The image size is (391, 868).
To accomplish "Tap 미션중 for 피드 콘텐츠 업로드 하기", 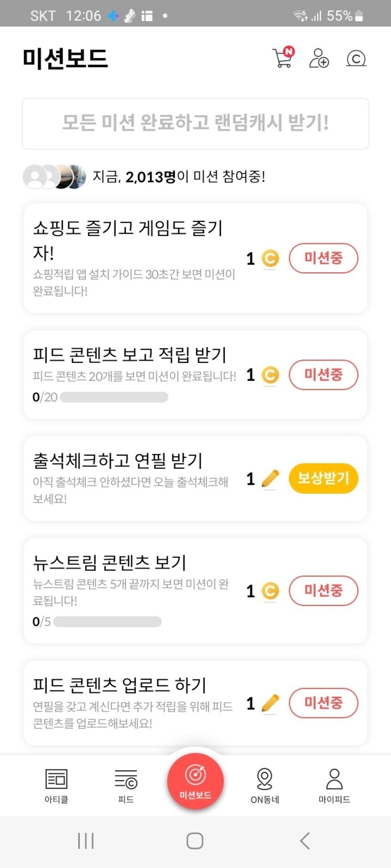I will [323, 703].
